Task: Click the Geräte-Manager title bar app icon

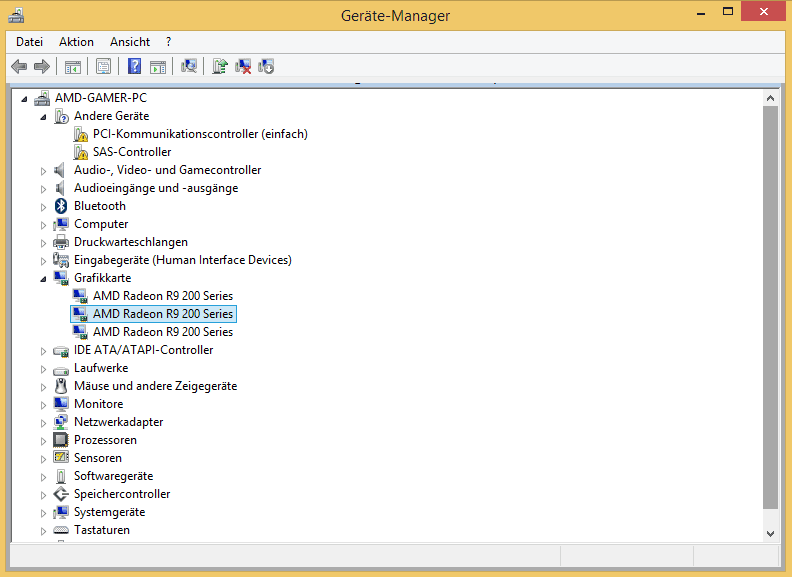Action: point(16,16)
